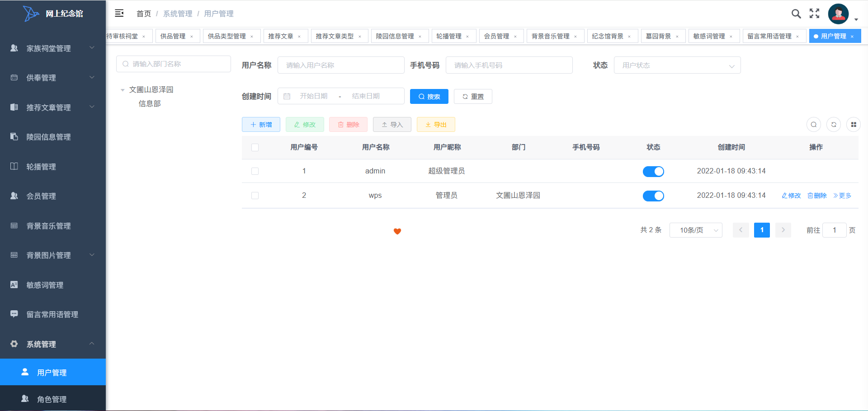Focus the 请输入部门名称 search field
The height and width of the screenshot is (411, 868).
(174, 64)
